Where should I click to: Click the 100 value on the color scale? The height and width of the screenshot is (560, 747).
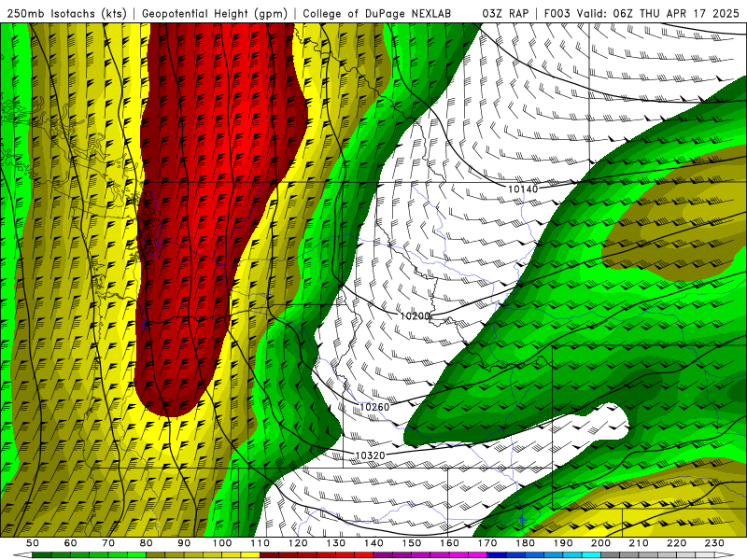click(222, 543)
